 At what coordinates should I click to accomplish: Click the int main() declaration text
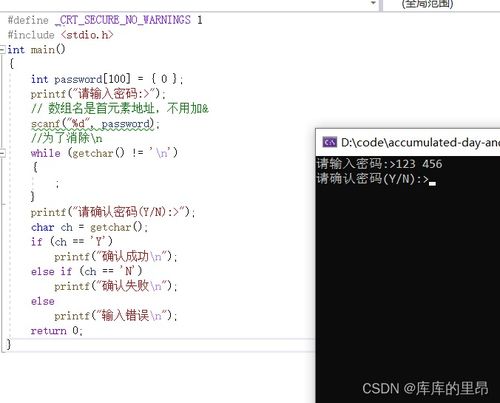coord(36,50)
